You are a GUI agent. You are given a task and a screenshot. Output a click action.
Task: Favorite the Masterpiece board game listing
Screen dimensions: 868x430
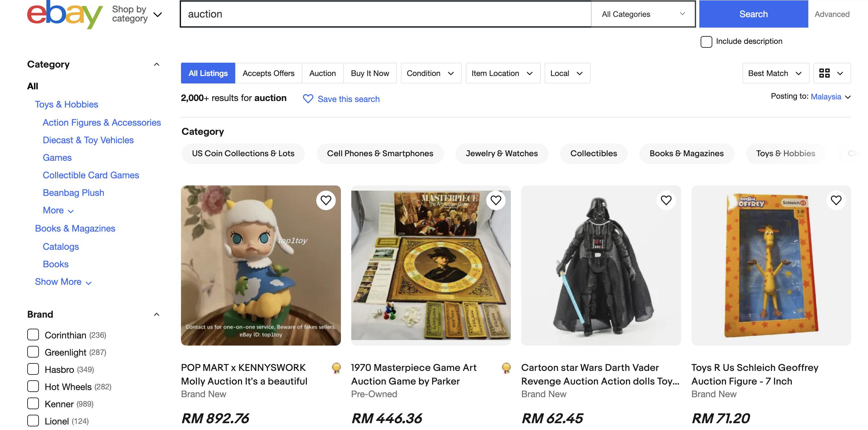pos(496,200)
